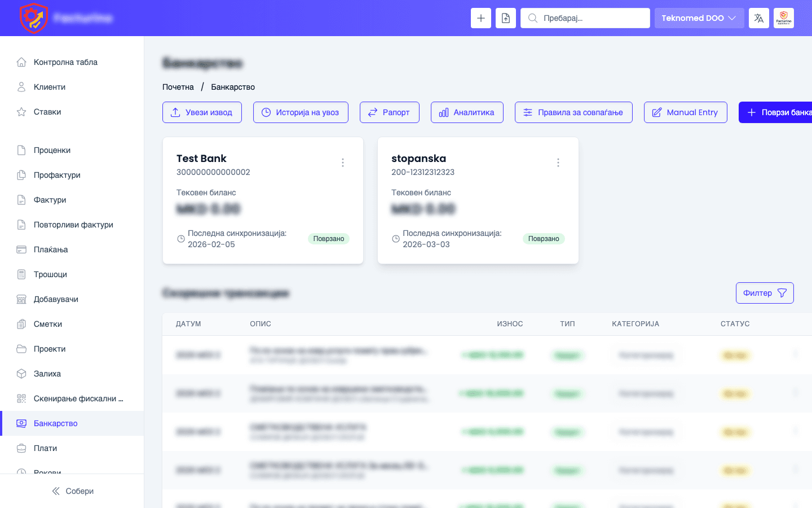Open the language translation icon
812x508 pixels.
tap(758, 18)
